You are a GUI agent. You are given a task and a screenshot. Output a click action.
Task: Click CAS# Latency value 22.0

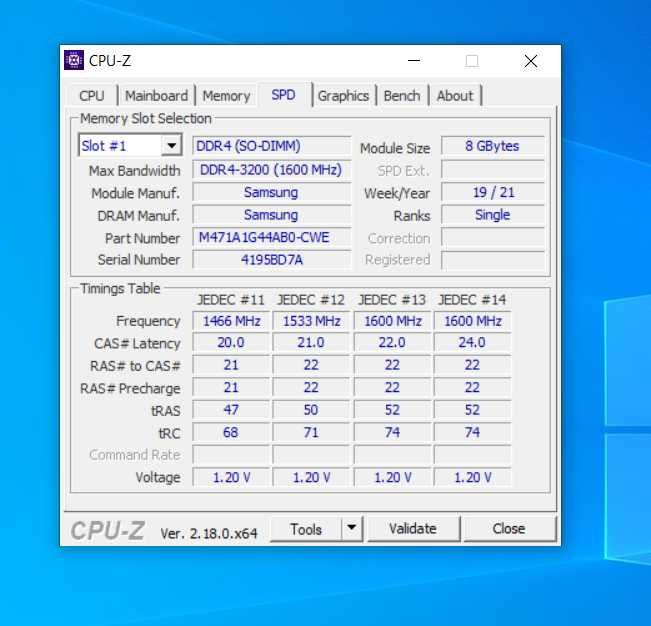point(392,343)
